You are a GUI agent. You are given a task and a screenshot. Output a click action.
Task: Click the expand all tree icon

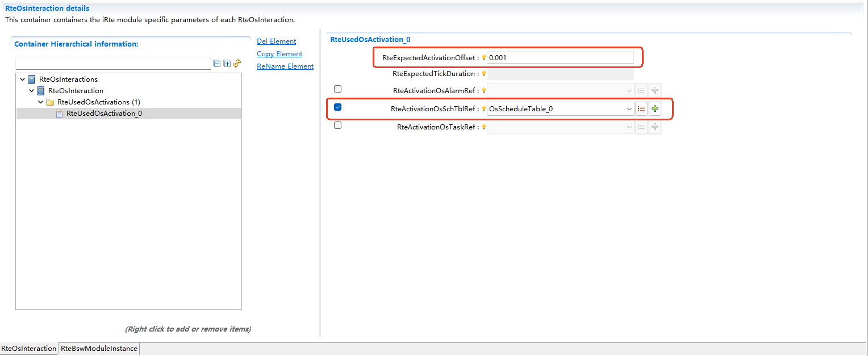point(227,64)
